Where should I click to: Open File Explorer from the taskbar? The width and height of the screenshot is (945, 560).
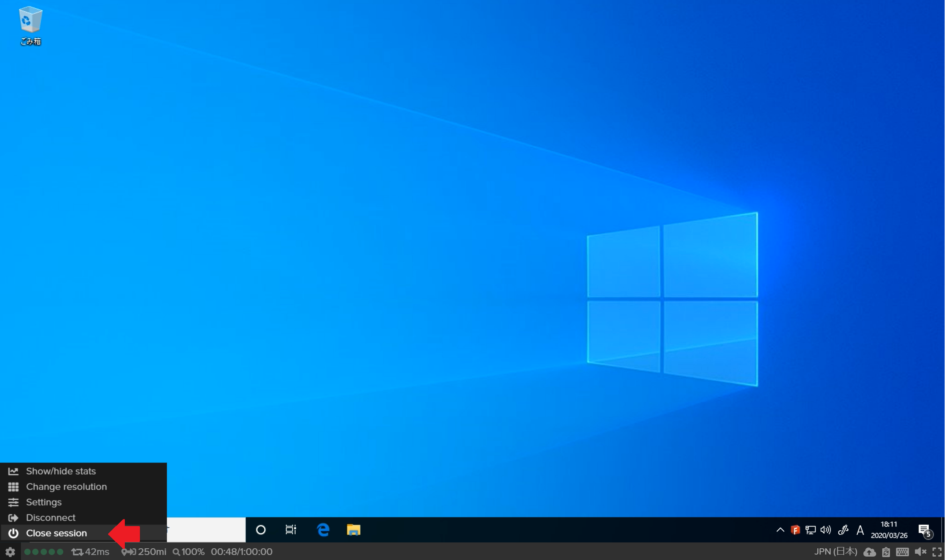pos(354,530)
